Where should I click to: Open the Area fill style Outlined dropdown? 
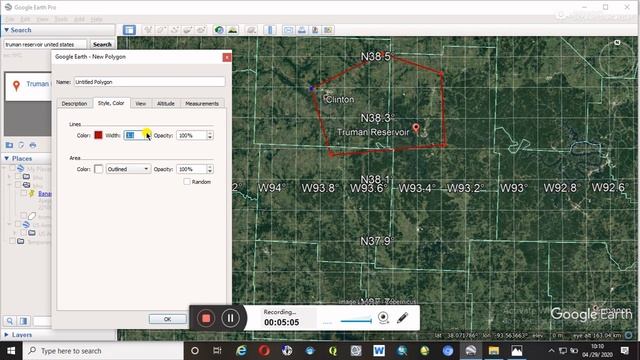point(128,169)
